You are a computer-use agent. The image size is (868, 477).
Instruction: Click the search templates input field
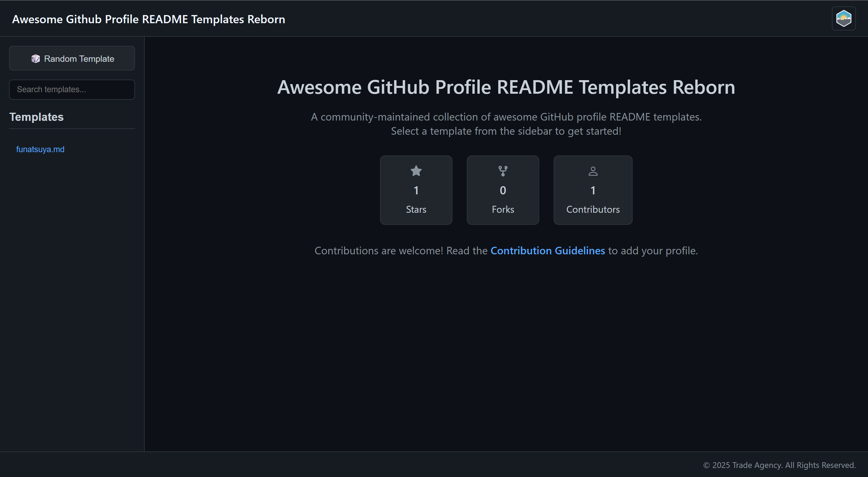[x=72, y=89]
